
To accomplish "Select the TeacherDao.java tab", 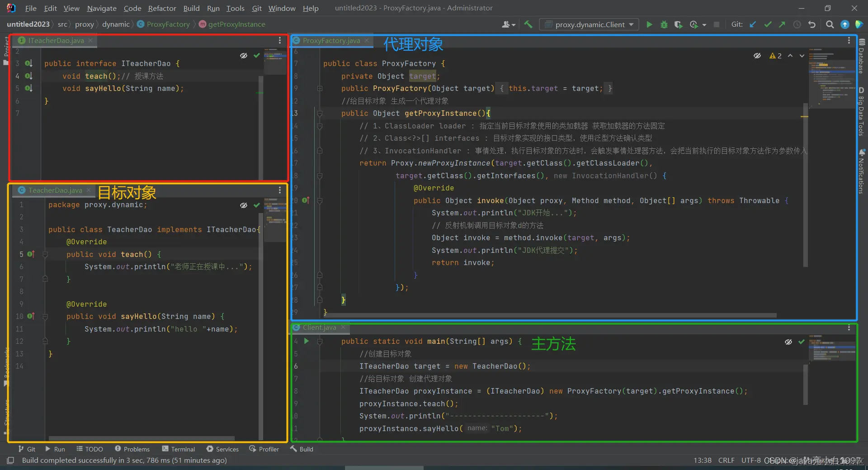I will tap(55, 190).
